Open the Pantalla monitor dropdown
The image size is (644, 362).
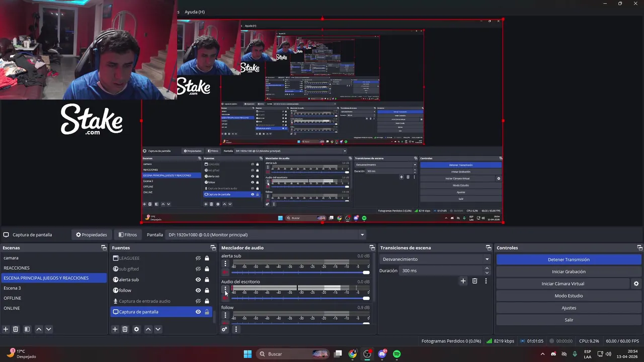click(x=266, y=235)
